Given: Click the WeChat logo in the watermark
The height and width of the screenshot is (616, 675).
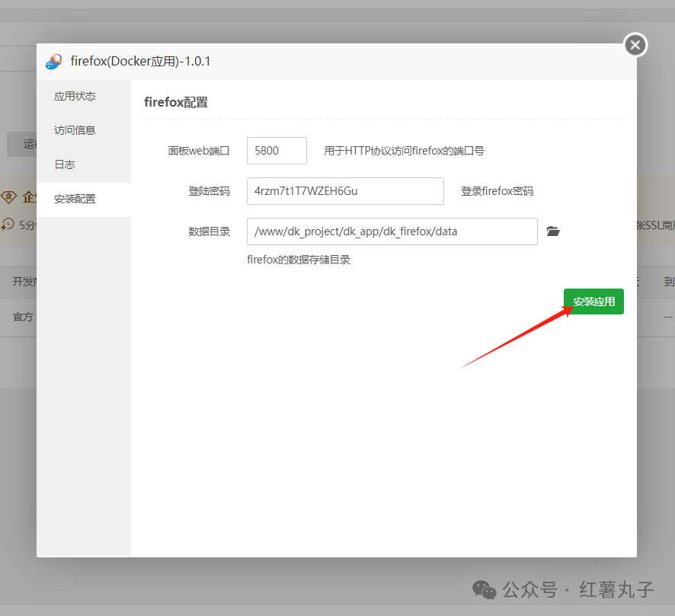Looking at the screenshot, I should coord(484,589).
